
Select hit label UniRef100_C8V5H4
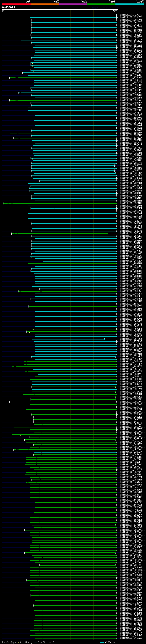pos(131,354)
